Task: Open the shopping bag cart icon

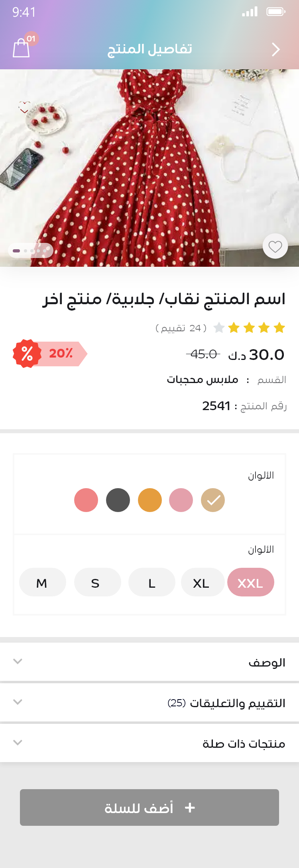Action: point(22,48)
